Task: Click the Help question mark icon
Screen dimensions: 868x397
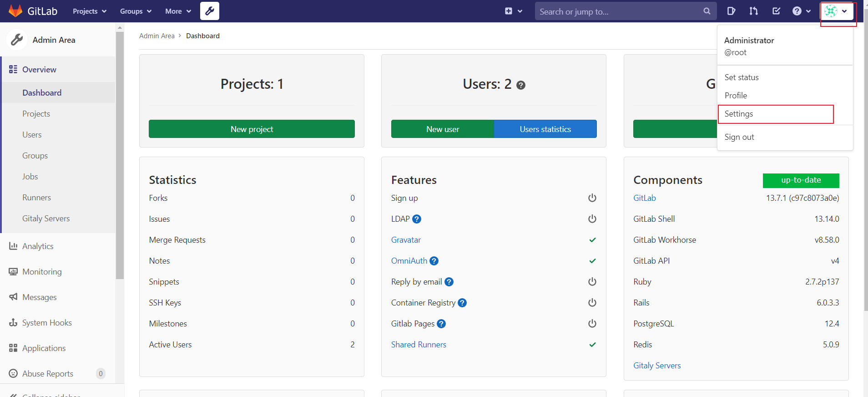Action: pos(797,11)
